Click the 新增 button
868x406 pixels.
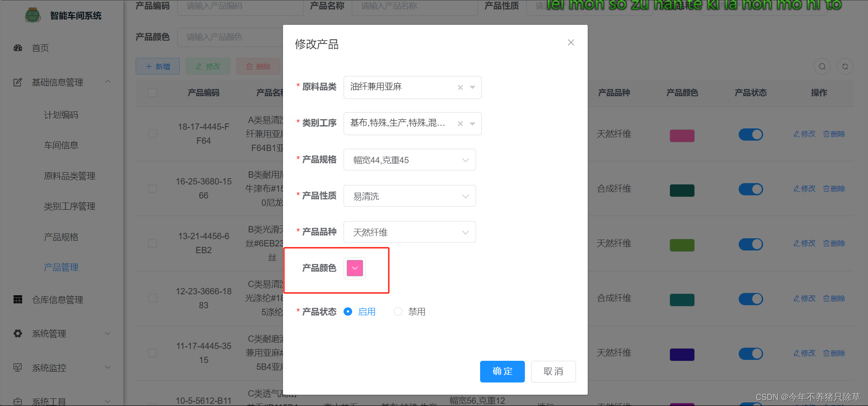click(158, 66)
